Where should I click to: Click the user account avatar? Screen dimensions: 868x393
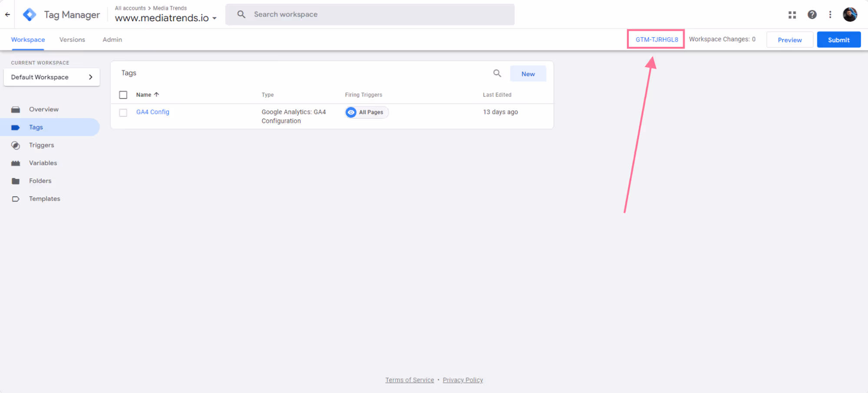point(850,14)
